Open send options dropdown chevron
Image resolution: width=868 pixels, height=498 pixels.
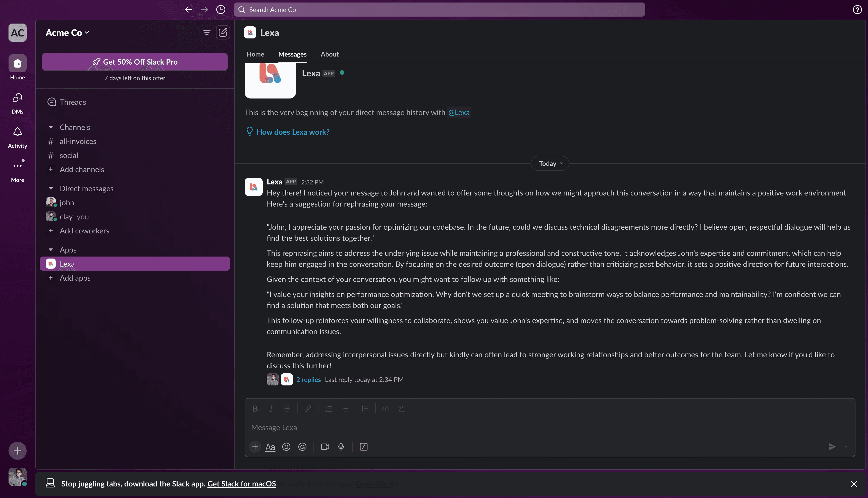(846, 447)
